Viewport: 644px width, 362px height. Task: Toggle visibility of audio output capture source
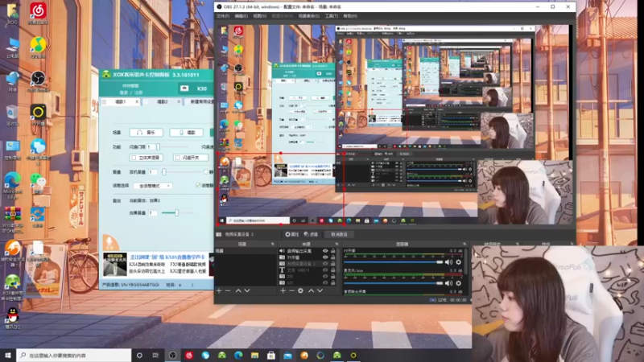pos(325,251)
